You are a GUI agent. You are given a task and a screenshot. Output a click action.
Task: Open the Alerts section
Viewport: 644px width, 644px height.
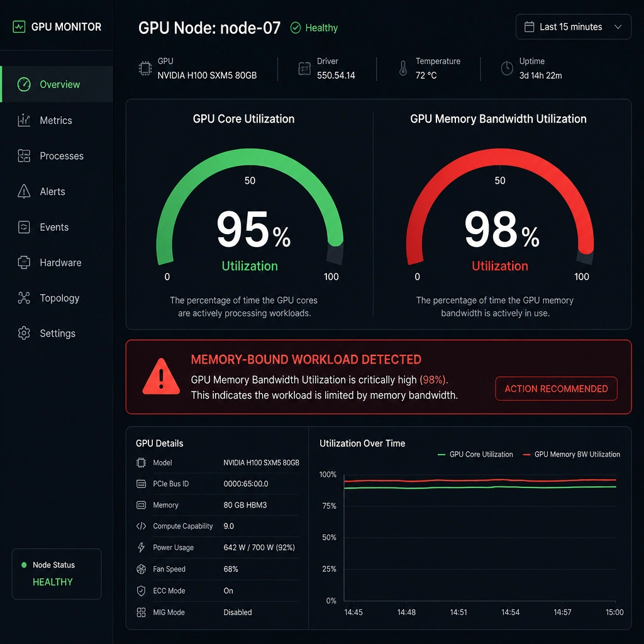coord(57,191)
